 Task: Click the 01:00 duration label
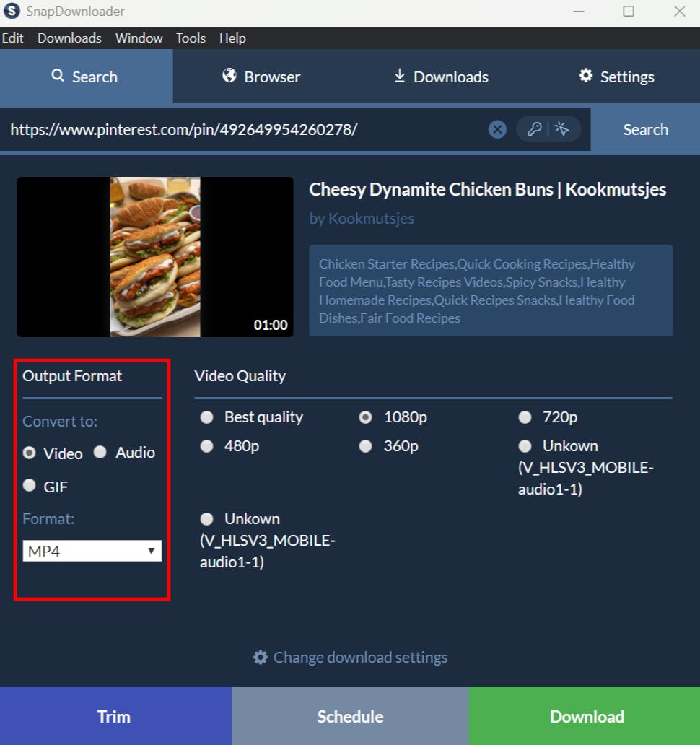(270, 325)
